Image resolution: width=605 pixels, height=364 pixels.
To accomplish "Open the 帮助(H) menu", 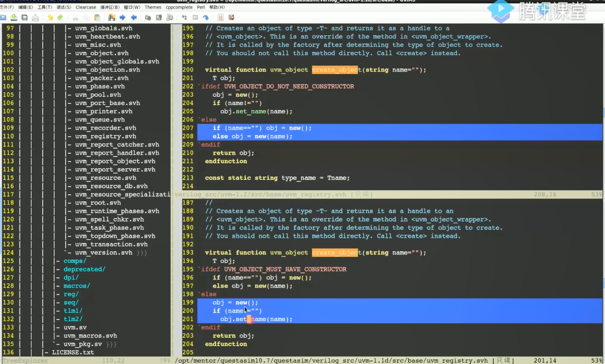I will point(217,7).
